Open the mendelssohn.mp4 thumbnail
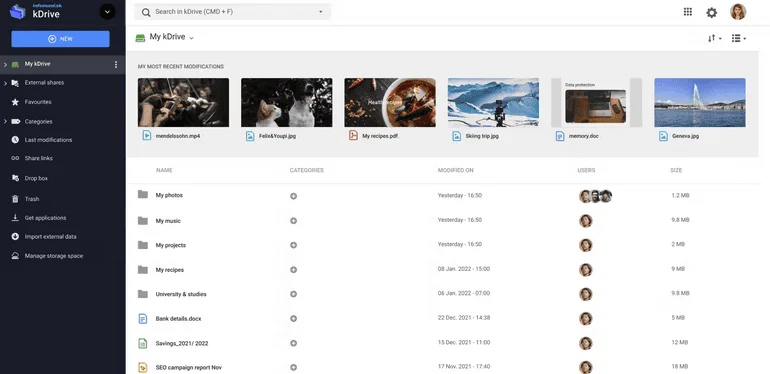 click(183, 103)
